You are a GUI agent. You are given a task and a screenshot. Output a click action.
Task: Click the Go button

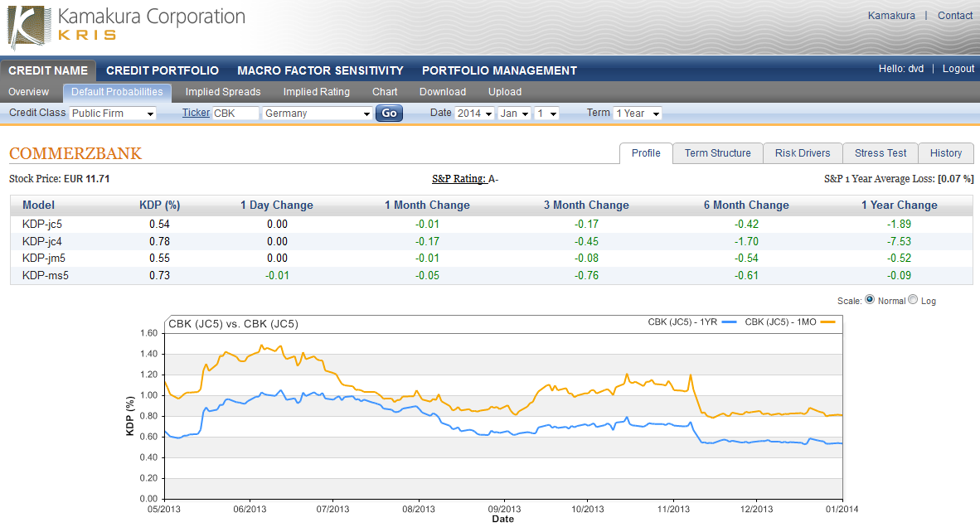(389, 113)
